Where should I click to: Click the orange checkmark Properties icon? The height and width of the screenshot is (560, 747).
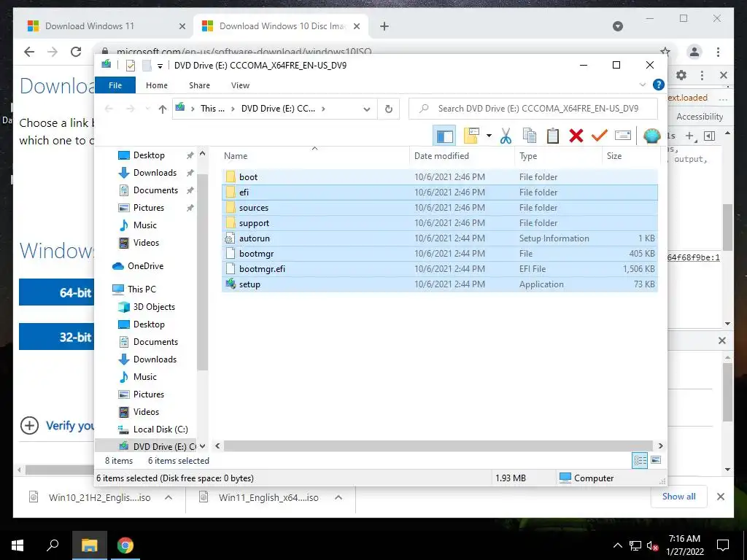click(x=599, y=136)
